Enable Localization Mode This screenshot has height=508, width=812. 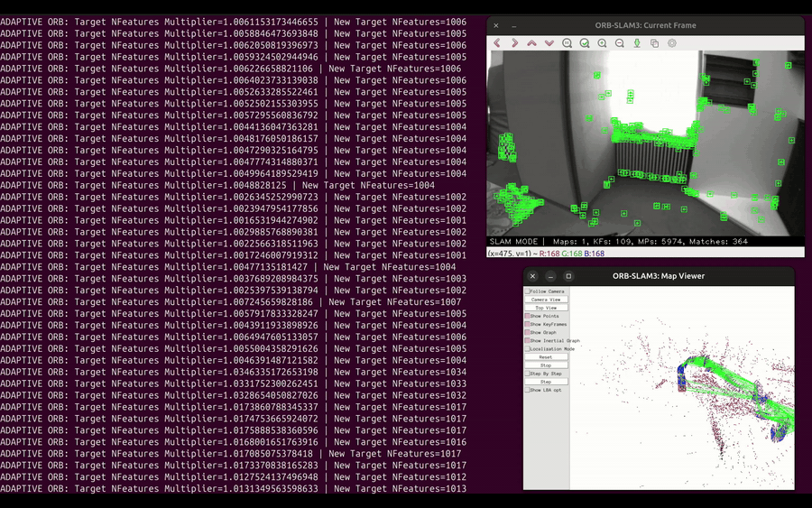pyautogui.click(x=528, y=349)
